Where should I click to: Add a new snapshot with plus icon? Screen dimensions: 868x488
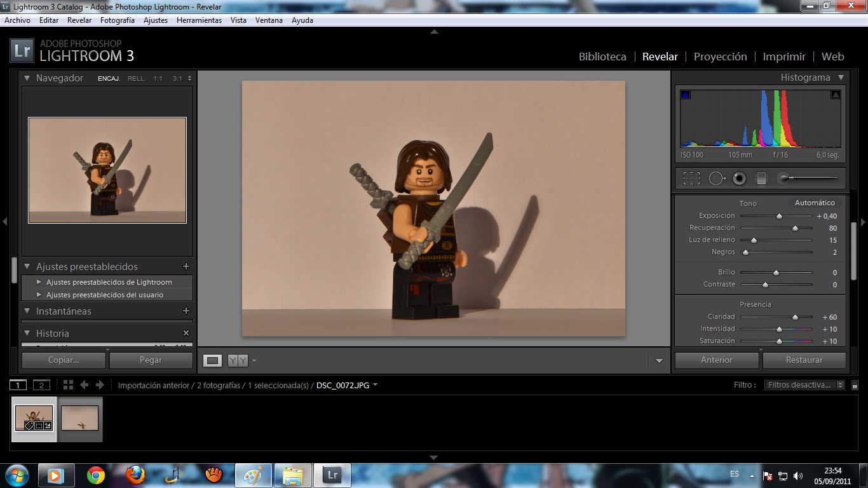(186, 311)
